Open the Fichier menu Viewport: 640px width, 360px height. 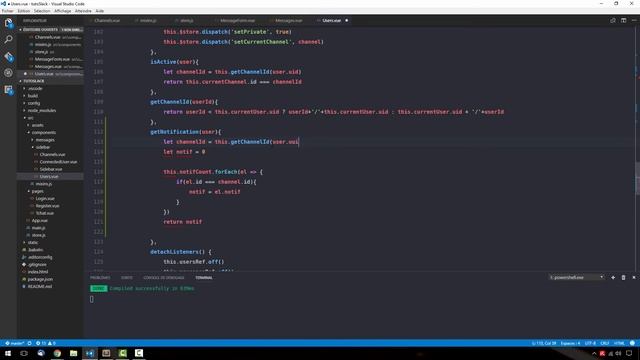(7, 11)
